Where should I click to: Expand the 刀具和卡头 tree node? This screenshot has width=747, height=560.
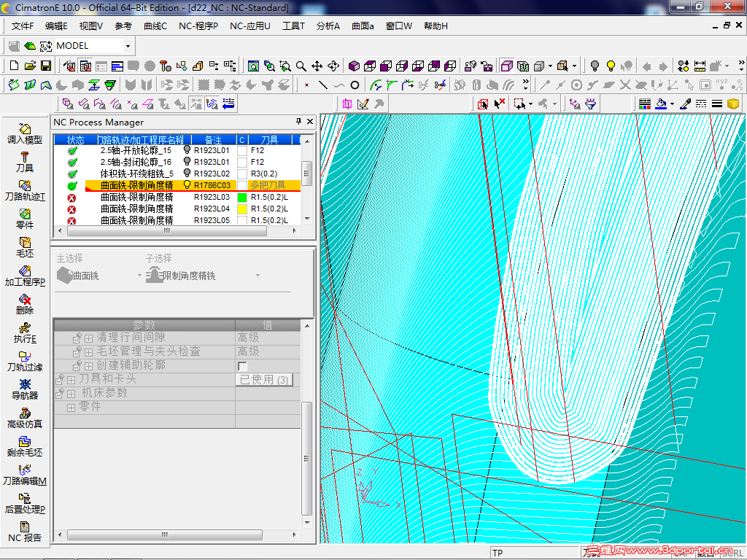click(71, 380)
